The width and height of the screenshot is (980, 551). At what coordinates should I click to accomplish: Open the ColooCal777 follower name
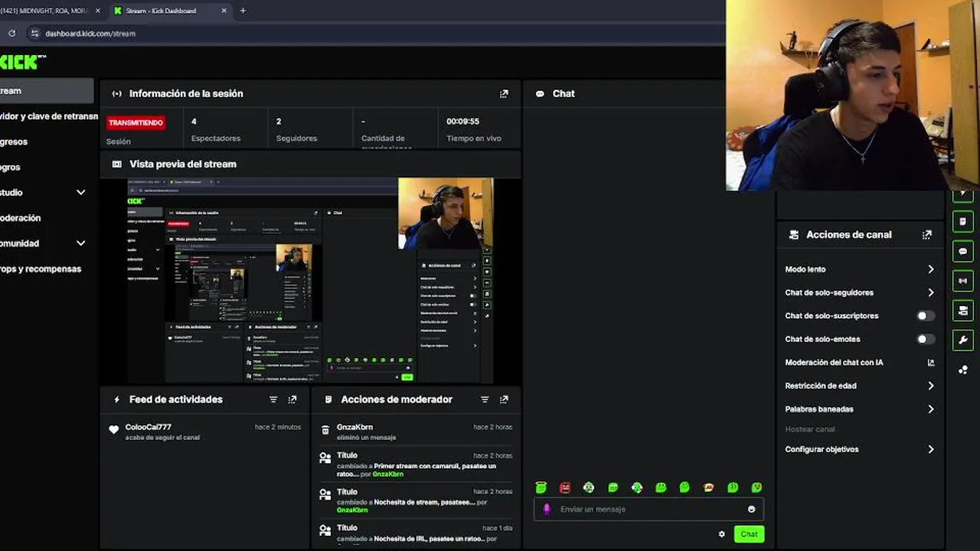click(149, 427)
